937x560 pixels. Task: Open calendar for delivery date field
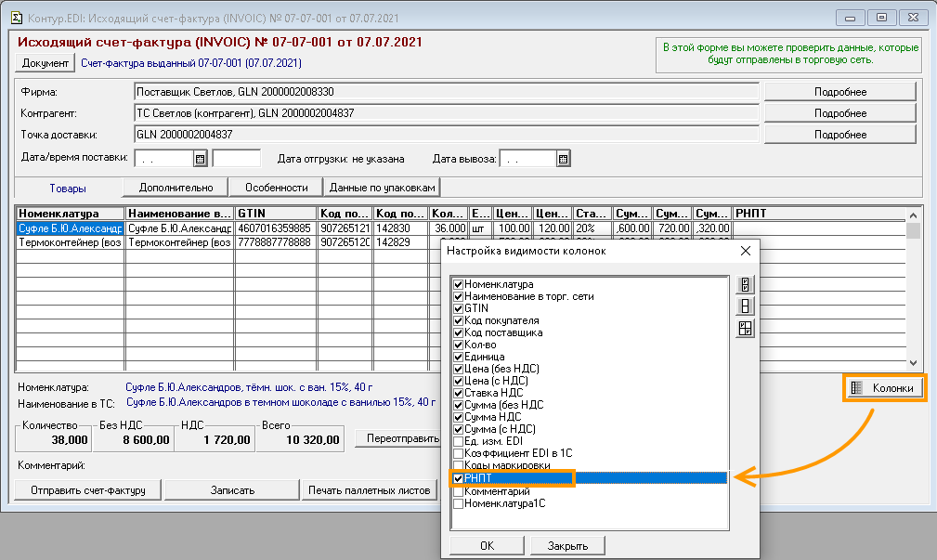tap(200, 159)
